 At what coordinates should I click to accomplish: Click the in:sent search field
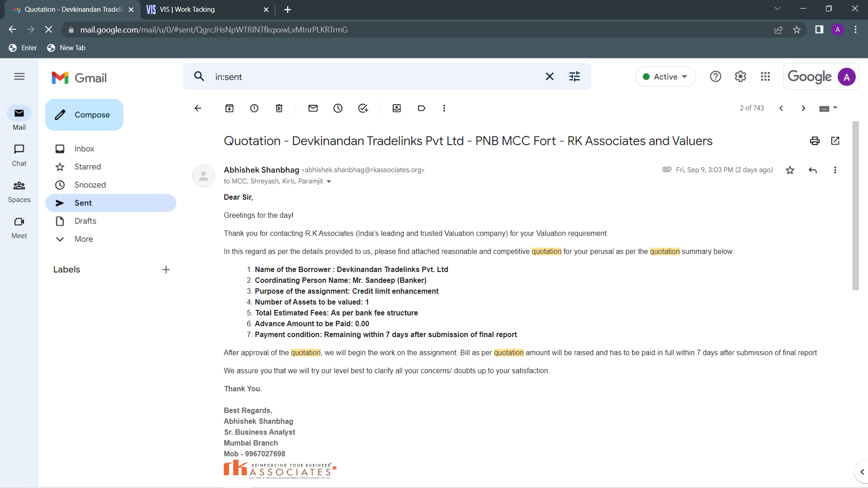tap(375, 77)
